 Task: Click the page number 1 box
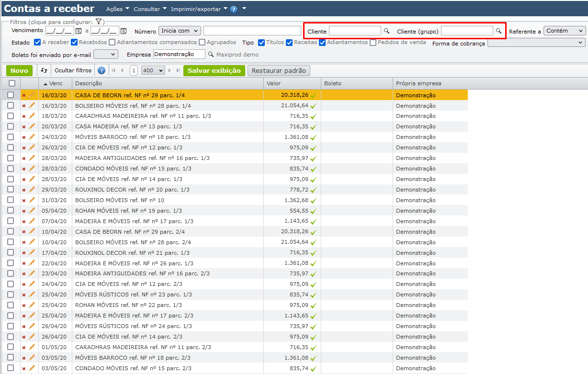[134, 70]
